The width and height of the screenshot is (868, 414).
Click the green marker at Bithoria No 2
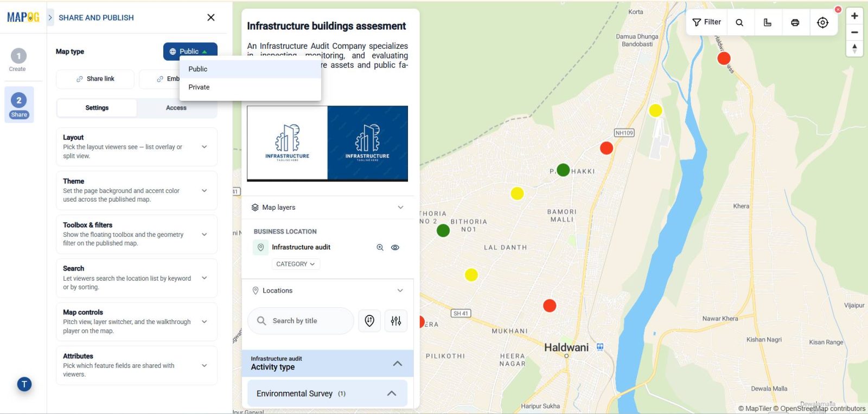point(443,231)
